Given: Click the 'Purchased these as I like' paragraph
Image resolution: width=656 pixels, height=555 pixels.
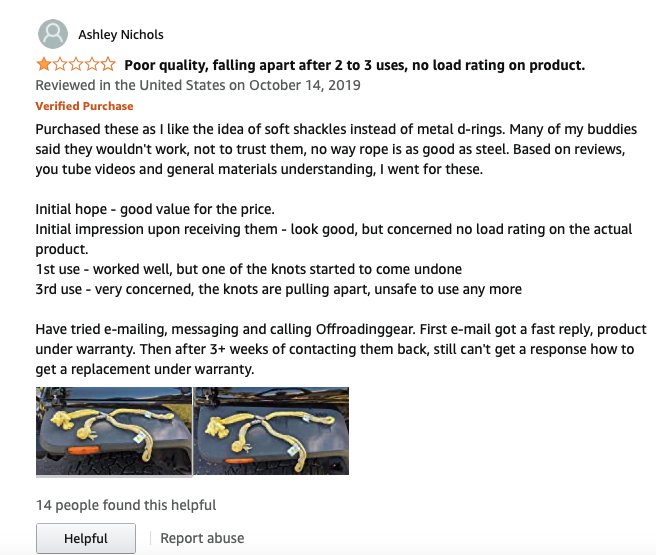Looking at the screenshot, I should click(336, 149).
